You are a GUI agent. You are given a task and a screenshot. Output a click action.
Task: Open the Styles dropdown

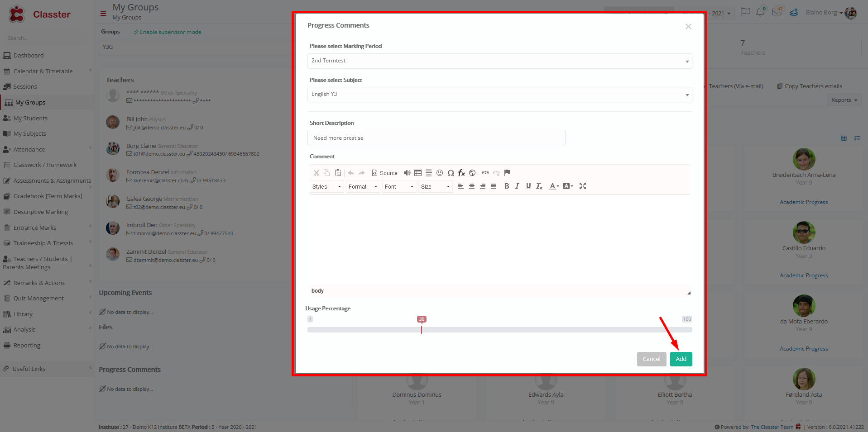326,186
